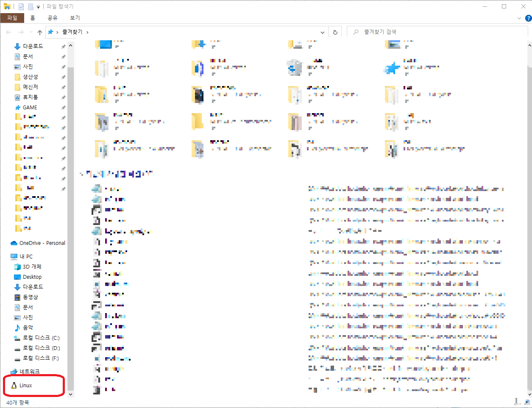
Task: Open the 파일 menu tab
Action: coord(12,18)
